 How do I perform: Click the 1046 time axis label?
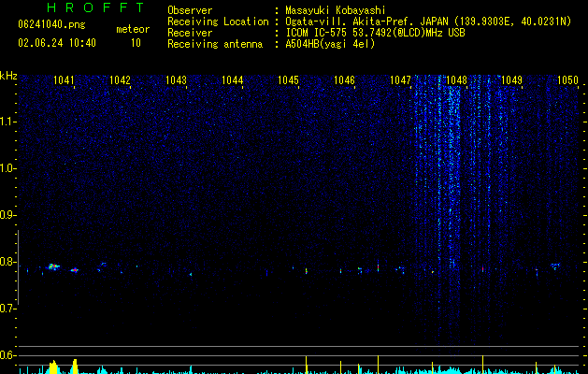pos(344,79)
